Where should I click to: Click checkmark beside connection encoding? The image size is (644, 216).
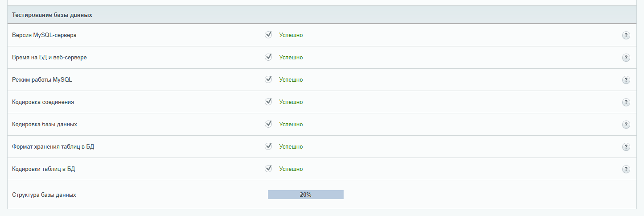click(268, 102)
